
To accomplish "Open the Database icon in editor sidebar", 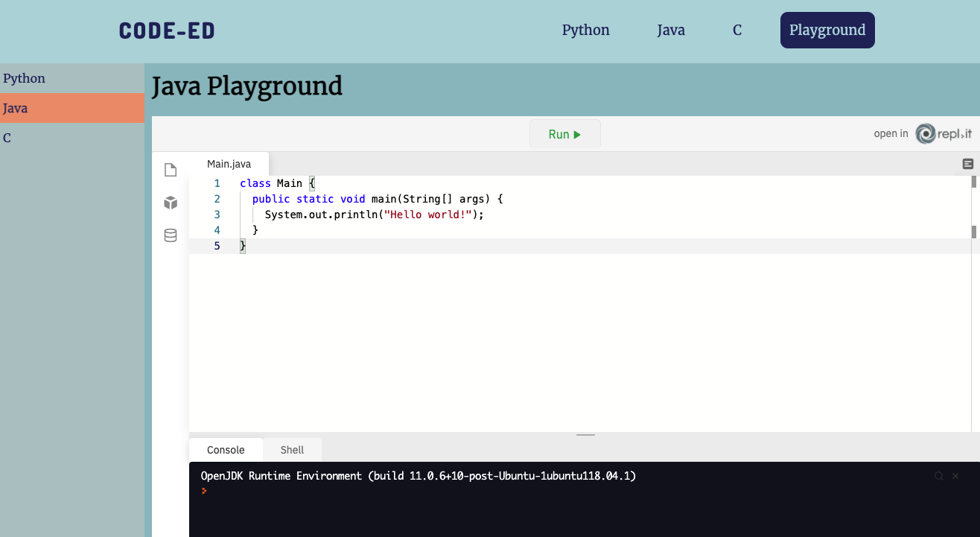I will pyautogui.click(x=171, y=235).
